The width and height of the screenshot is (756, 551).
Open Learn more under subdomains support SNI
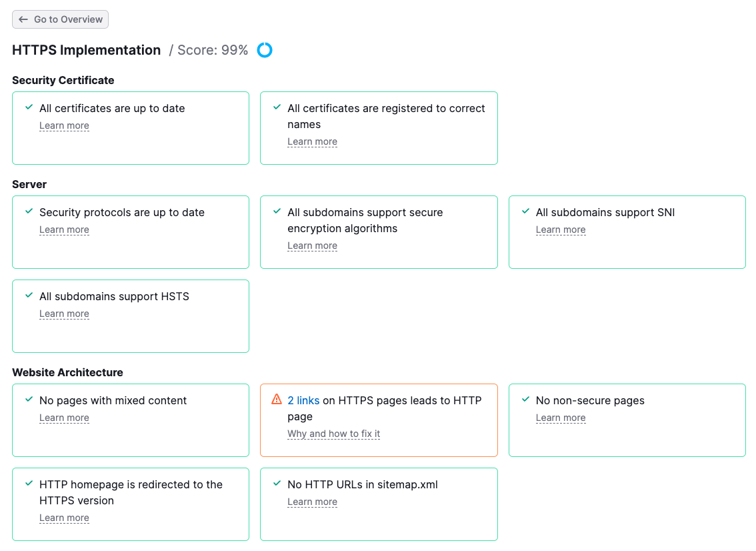point(561,229)
